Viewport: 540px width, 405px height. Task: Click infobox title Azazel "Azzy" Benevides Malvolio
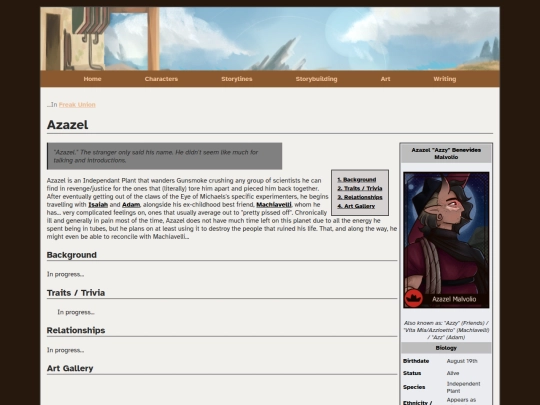coord(446,154)
